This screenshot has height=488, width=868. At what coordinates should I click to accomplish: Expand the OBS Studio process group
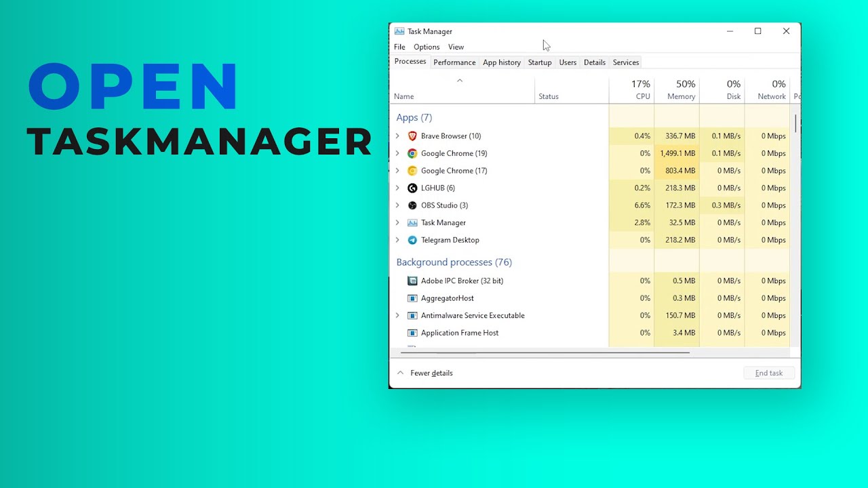coord(397,205)
